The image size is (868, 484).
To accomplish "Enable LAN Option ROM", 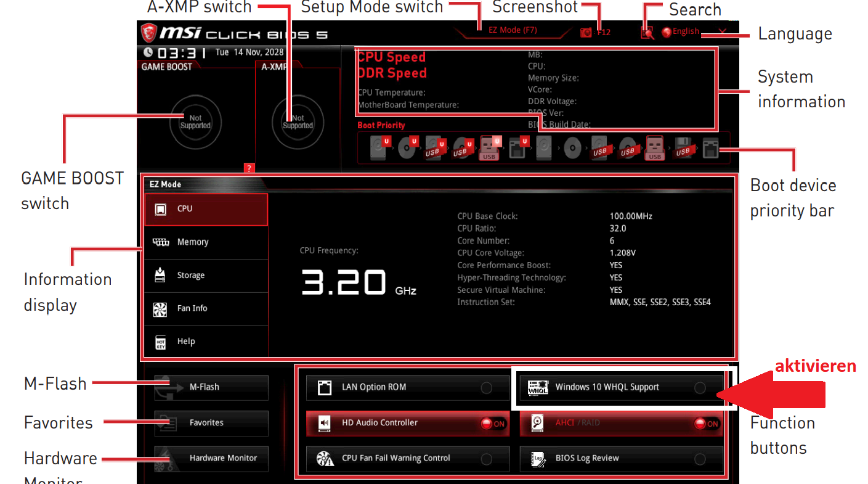I will (x=408, y=388).
